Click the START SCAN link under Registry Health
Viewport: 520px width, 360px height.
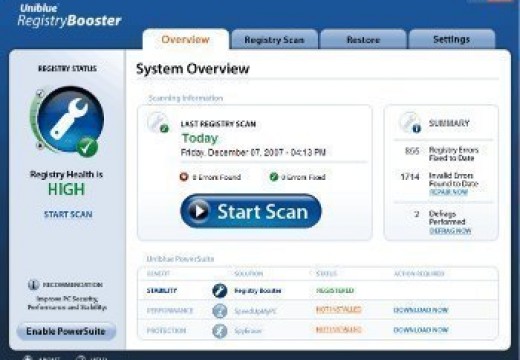coord(68,214)
